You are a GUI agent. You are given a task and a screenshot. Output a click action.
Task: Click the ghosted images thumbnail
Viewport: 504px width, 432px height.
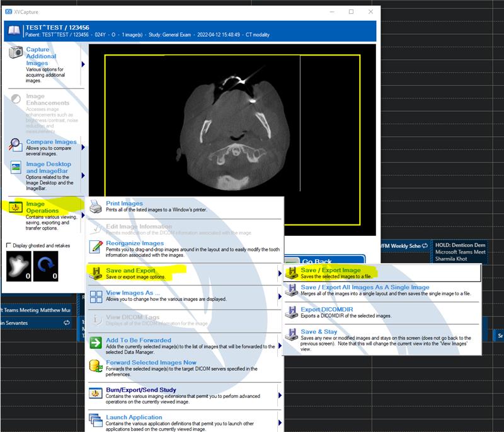tap(19, 266)
